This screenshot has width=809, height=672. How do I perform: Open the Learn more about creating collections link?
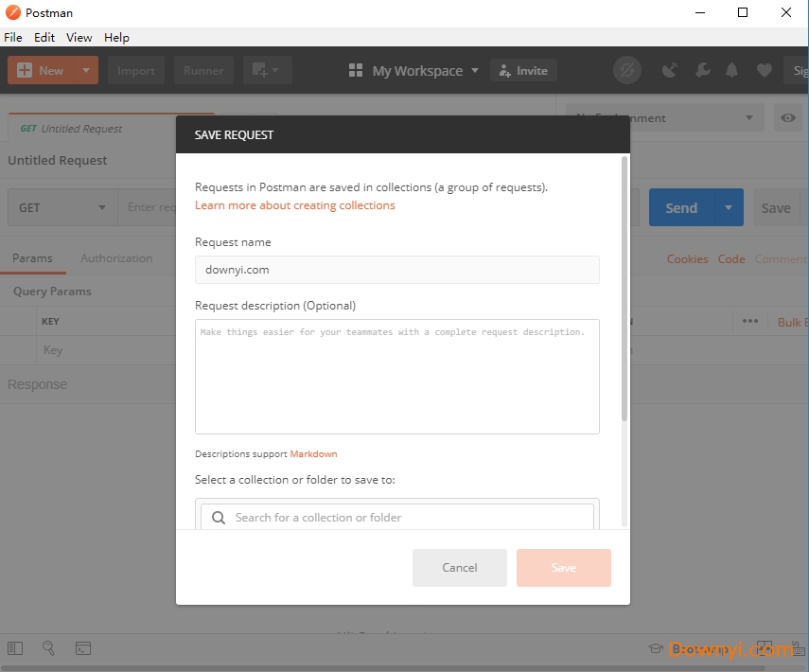(x=295, y=205)
